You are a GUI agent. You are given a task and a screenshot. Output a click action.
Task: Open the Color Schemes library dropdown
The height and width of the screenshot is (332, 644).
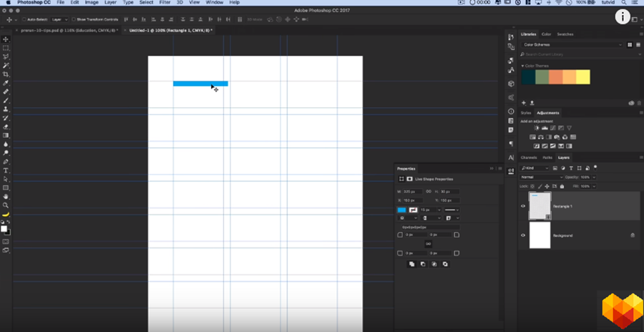coord(572,44)
